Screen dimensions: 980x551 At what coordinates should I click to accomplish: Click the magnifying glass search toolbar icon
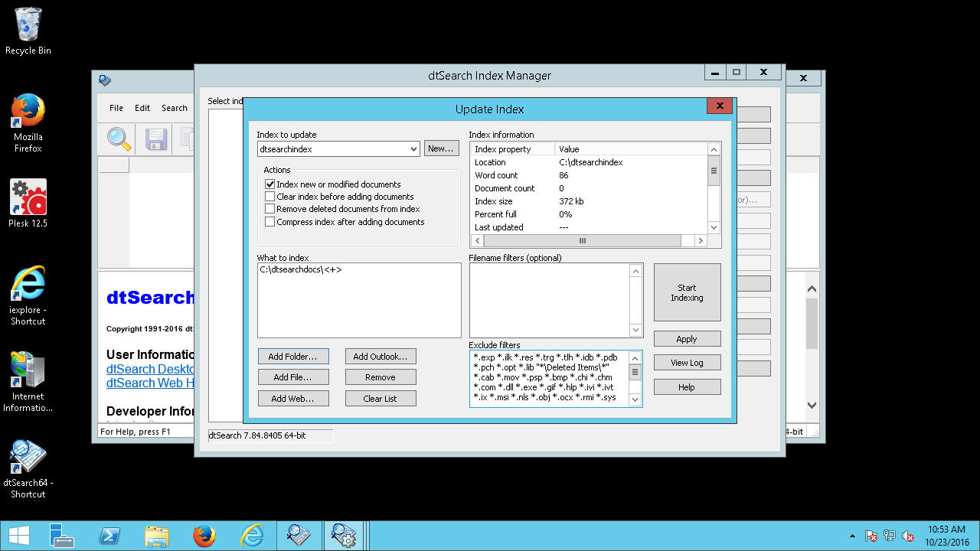click(x=119, y=139)
